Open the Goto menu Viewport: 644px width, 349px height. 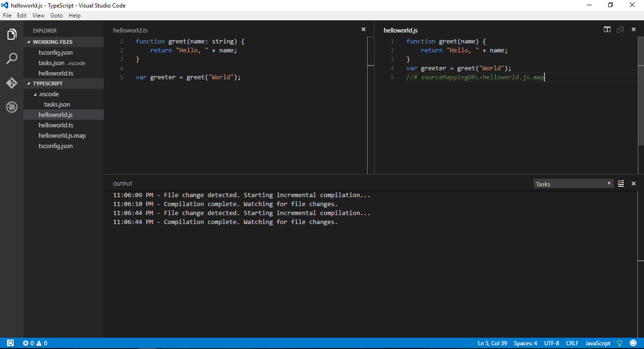56,15
